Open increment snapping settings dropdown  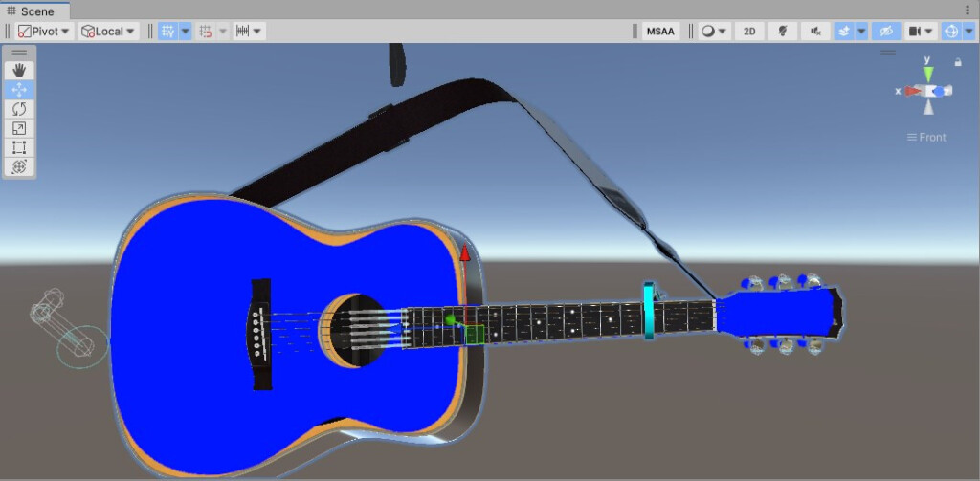click(x=250, y=32)
